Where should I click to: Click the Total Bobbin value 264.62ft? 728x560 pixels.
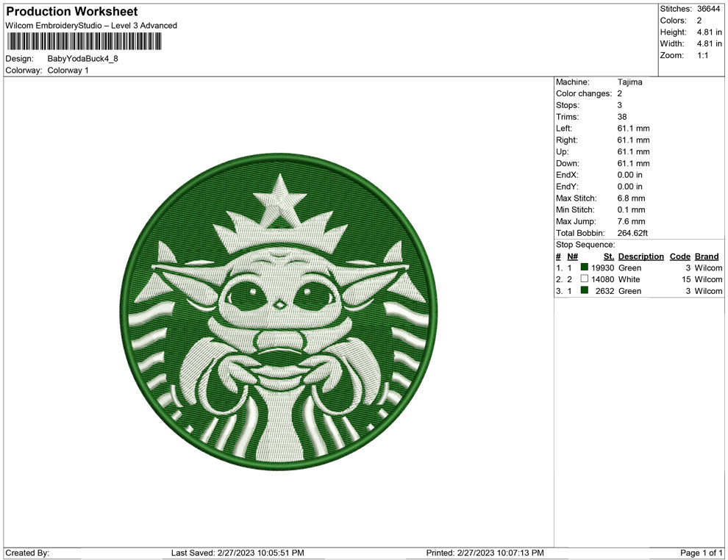[x=632, y=233]
